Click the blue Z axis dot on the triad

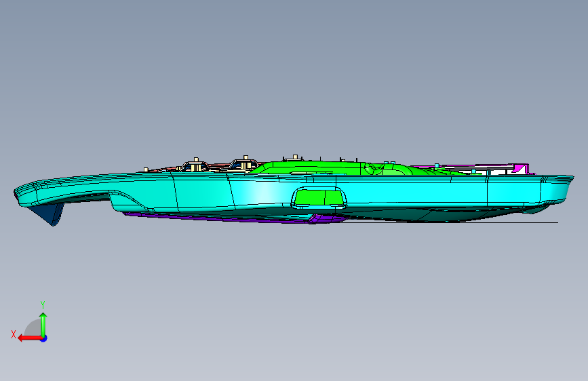tap(44, 338)
